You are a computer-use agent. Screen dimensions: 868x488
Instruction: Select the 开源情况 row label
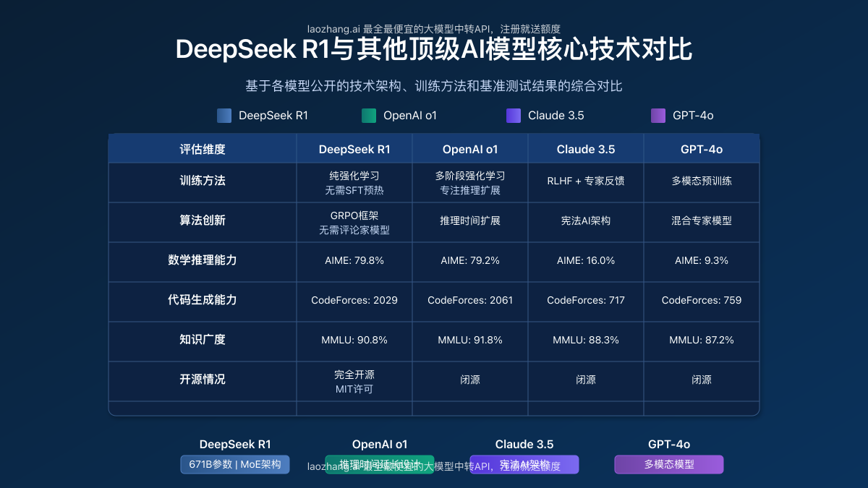pos(203,380)
